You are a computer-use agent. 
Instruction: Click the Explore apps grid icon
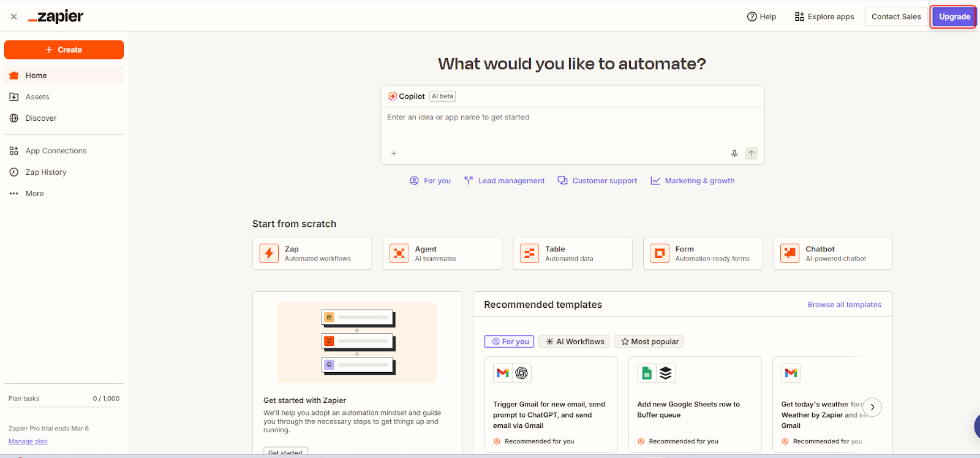[799, 17]
